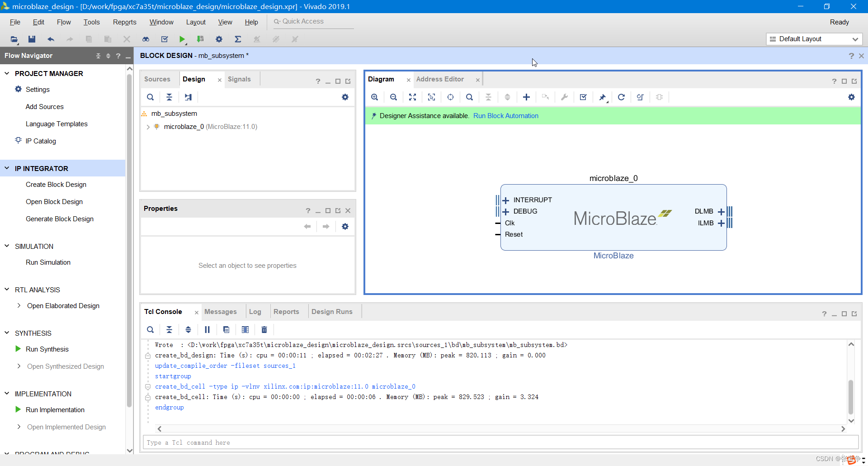868x466 pixels.
Task: Open the Reports menu
Action: click(x=124, y=22)
